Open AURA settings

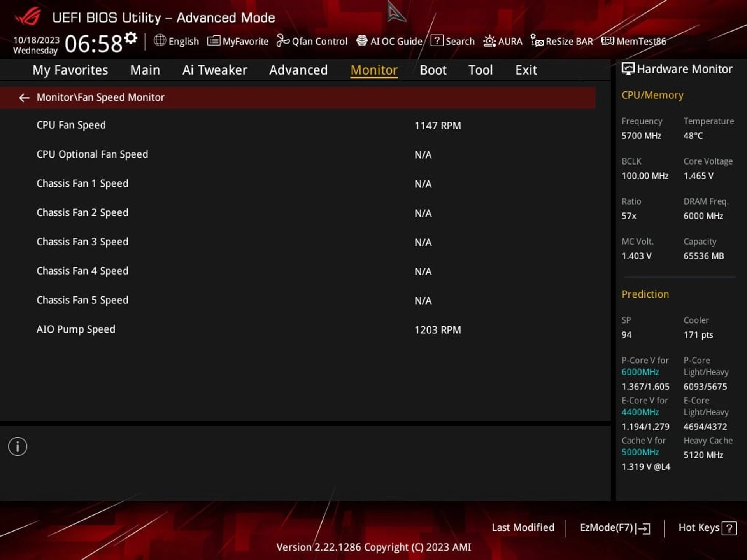(510, 41)
